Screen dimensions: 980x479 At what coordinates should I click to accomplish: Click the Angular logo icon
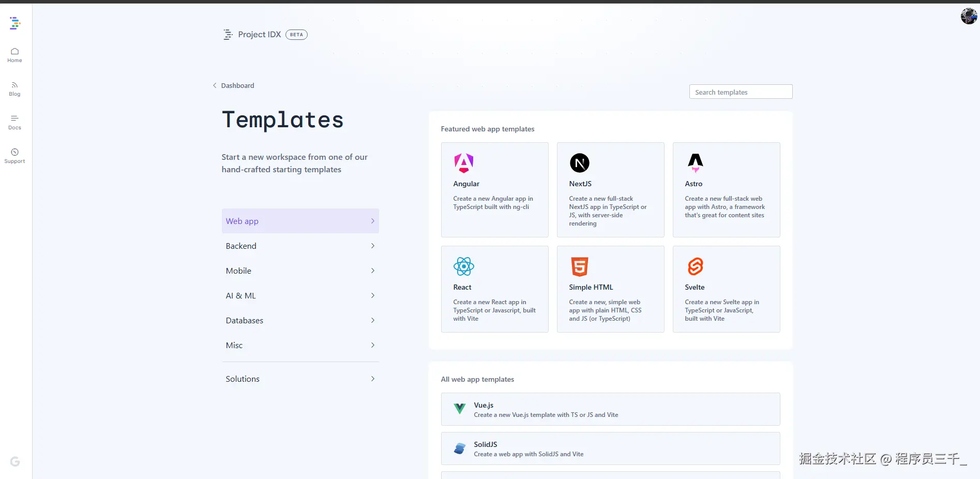click(464, 163)
